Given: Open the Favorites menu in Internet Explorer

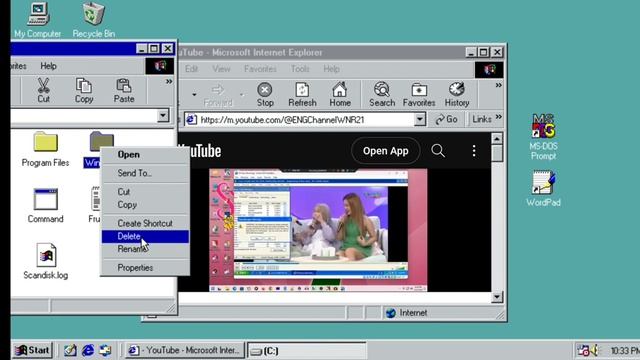Looking at the screenshot, I should (x=260, y=69).
